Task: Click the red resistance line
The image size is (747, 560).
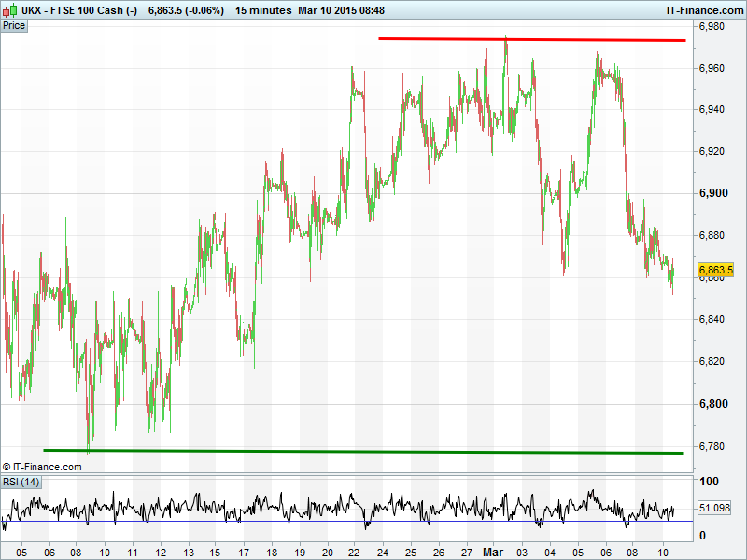Action: (x=532, y=39)
